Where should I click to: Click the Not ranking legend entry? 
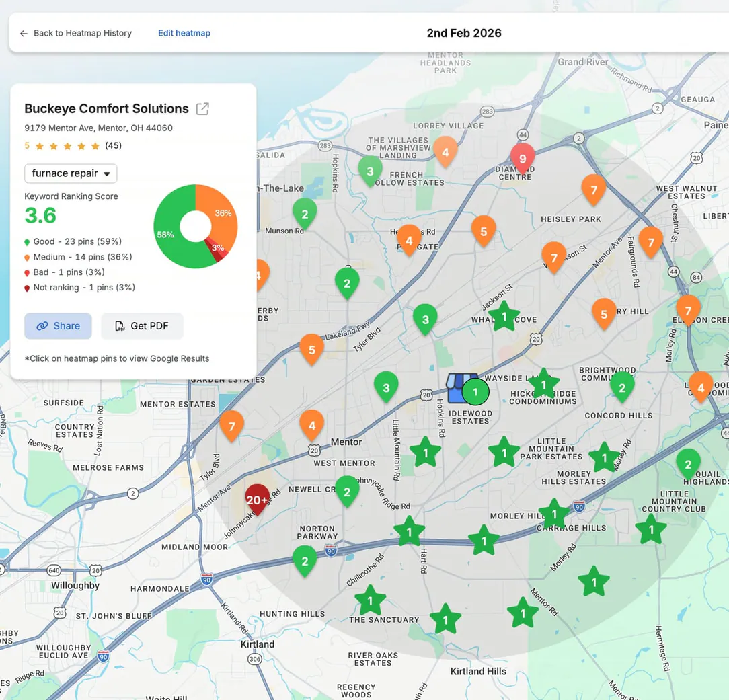[79, 288]
